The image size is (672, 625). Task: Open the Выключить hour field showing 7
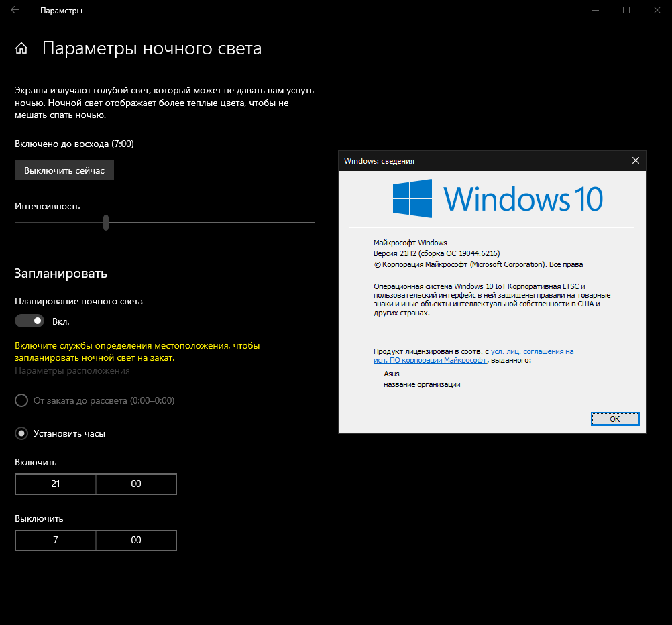(x=55, y=540)
